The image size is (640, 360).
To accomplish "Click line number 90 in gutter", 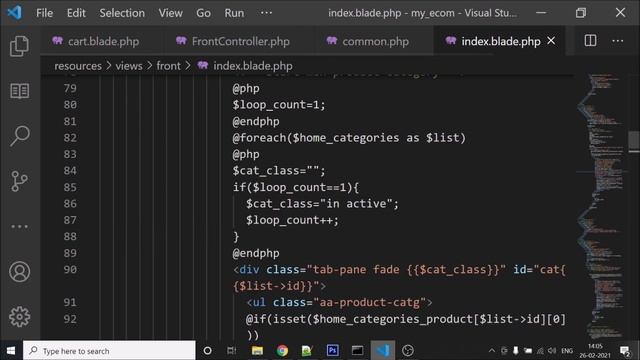I will point(70,270).
